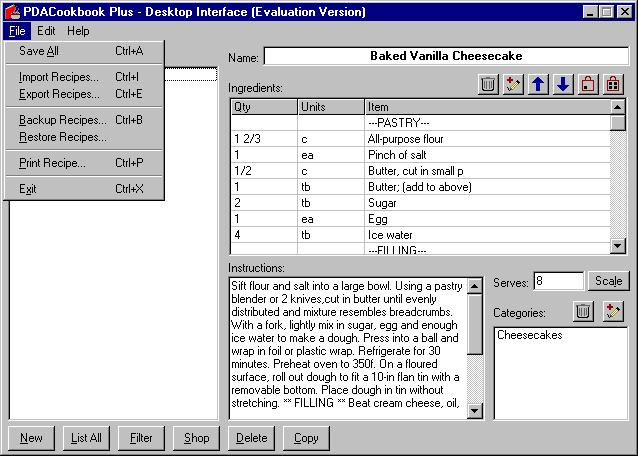Select the ---PASTRY--- ingredient row
The height and width of the screenshot is (456, 638).
pyautogui.click(x=421, y=123)
